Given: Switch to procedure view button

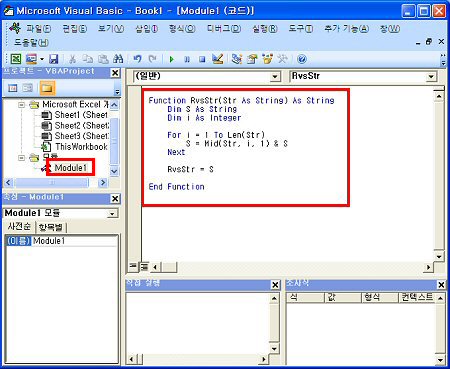Looking at the screenshot, I should tap(133, 266).
